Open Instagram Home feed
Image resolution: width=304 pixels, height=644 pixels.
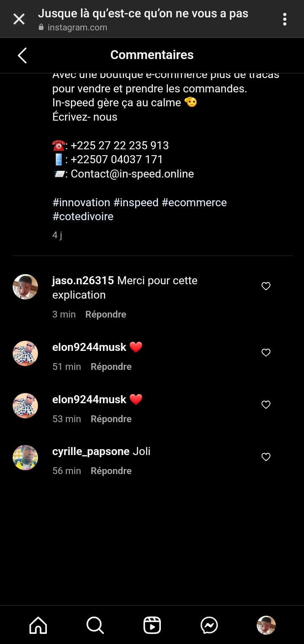coord(38,625)
